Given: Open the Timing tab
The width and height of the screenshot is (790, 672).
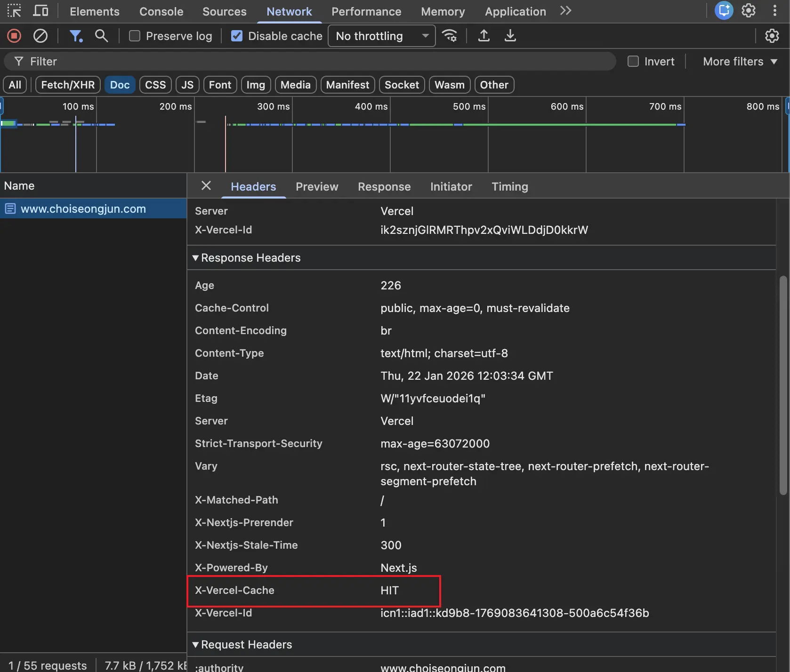Looking at the screenshot, I should (x=509, y=186).
